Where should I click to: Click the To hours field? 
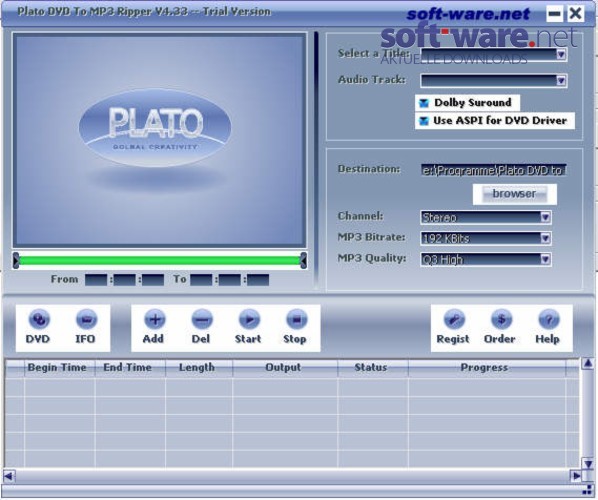pyautogui.click(x=201, y=280)
